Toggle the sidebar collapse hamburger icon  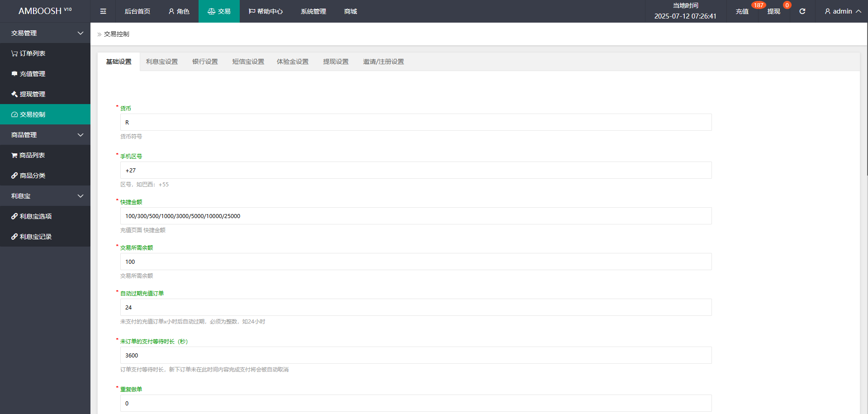[x=103, y=11]
